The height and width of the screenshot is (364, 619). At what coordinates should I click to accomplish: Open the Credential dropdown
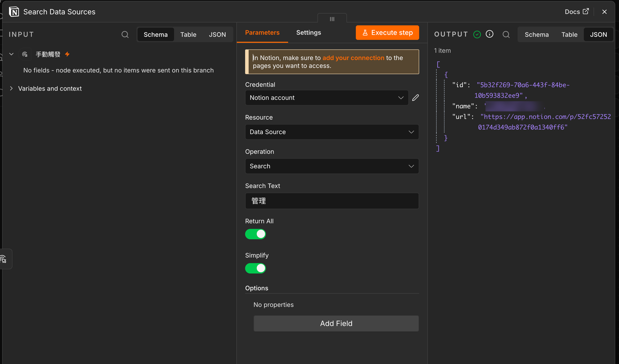click(327, 98)
